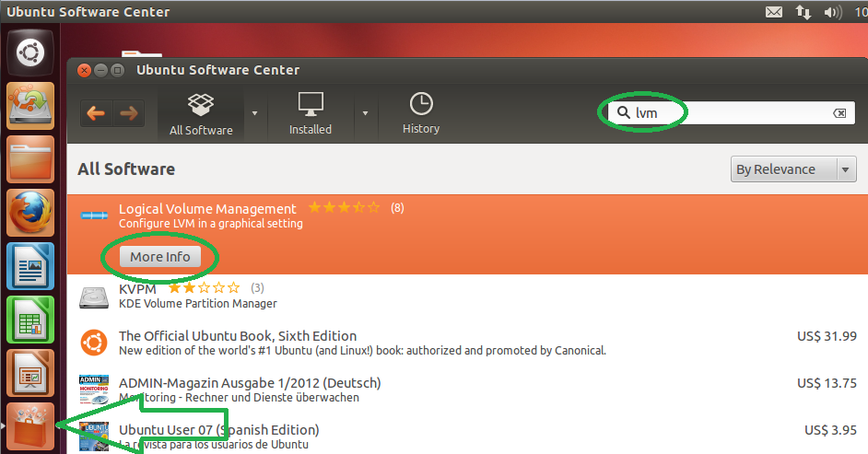868x454 pixels.
Task: Click the 'KDE Volume Partition Manager' description
Action: click(x=197, y=304)
